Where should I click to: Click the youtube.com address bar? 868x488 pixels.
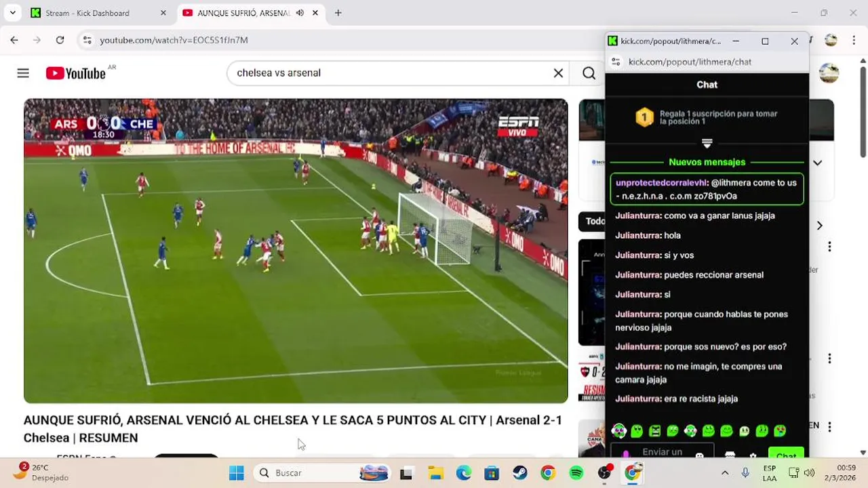[x=339, y=40]
